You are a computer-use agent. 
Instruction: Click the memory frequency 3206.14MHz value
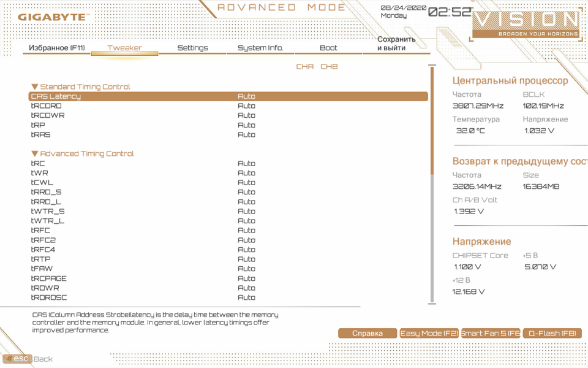coord(477,186)
